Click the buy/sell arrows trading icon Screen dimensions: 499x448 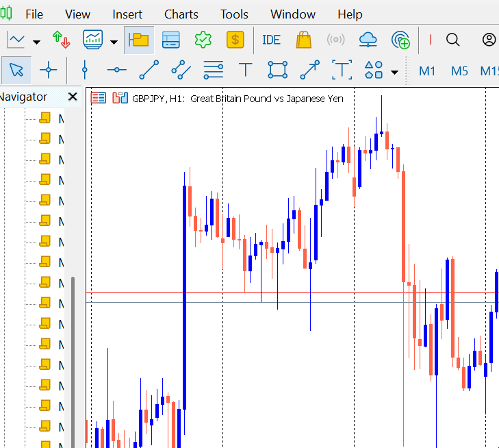pyautogui.click(x=61, y=40)
